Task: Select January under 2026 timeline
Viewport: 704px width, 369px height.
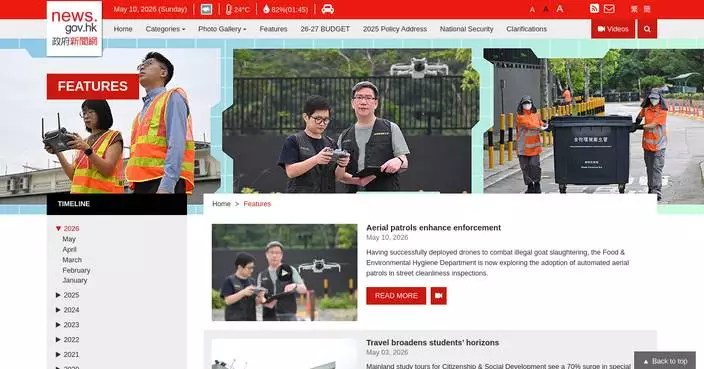Action: [x=75, y=280]
